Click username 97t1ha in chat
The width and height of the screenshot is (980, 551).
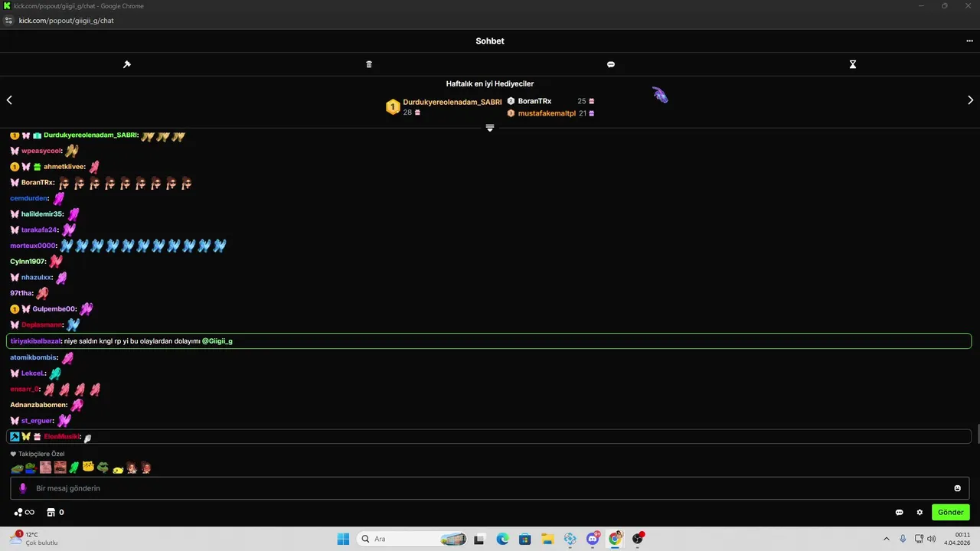(x=21, y=293)
